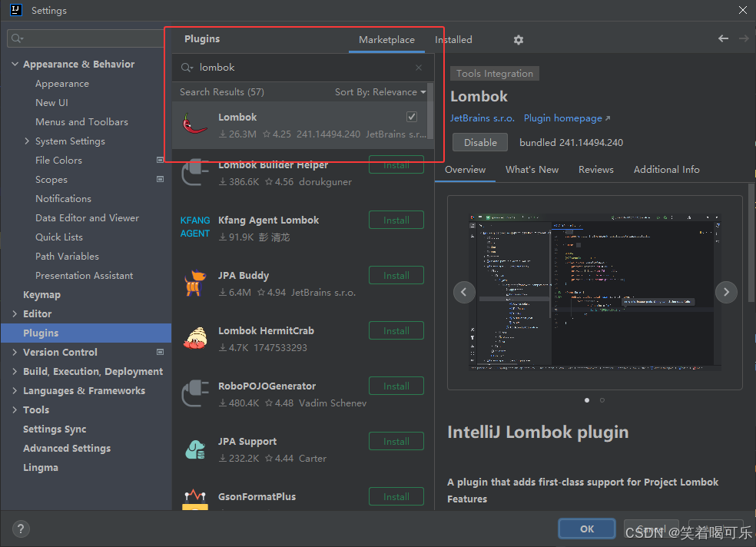Select the second carousel page dot
Screen dimensions: 756x547
point(602,400)
